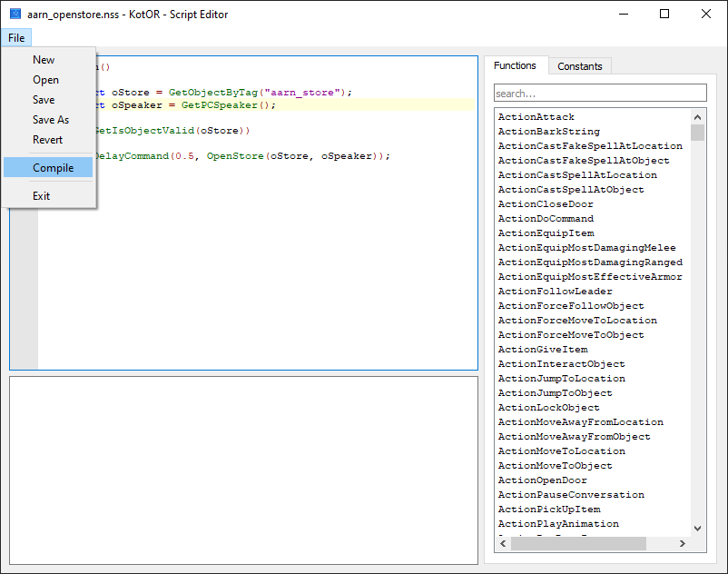Viewport: 728px width, 574px height.
Task: Click the down arrow on the functions scrollbar
Action: [x=697, y=528]
